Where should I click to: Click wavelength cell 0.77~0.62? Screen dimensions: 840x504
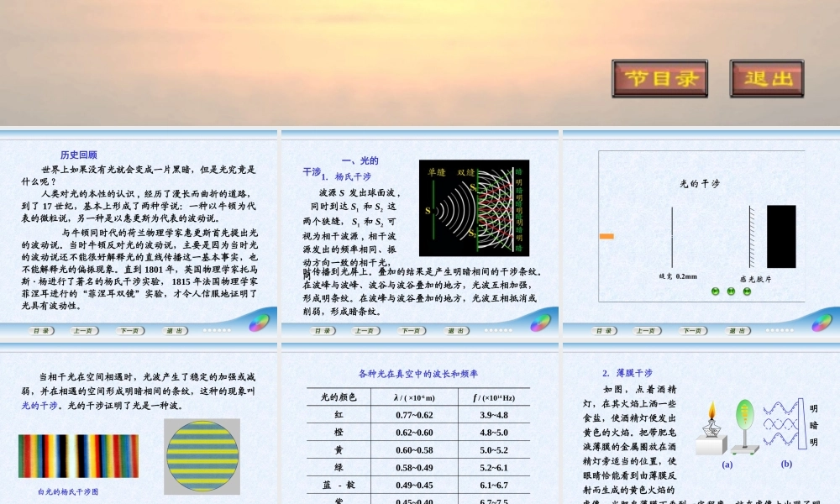click(414, 415)
